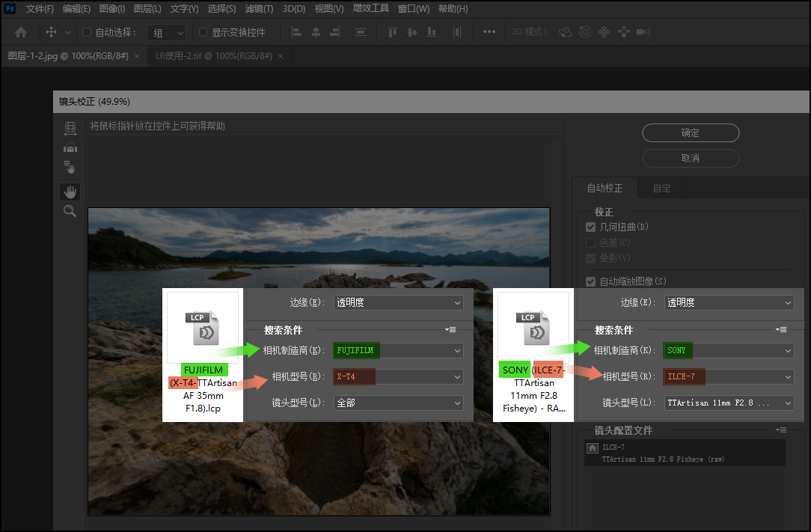Click the three-dots more options icon
Image resolution: width=811 pixels, height=532 pixels.
coord(489,32)
